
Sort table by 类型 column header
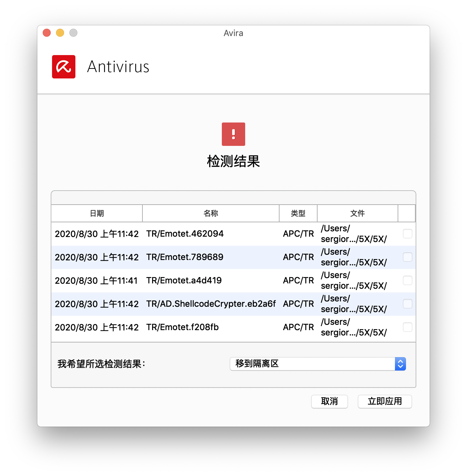298,213
